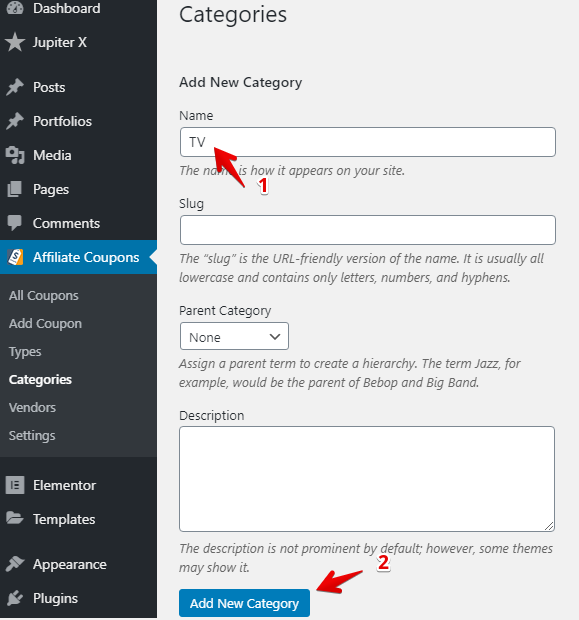Focus the Description text area
The height and width of the screenshot is (620, 579).
click(367, 479)
